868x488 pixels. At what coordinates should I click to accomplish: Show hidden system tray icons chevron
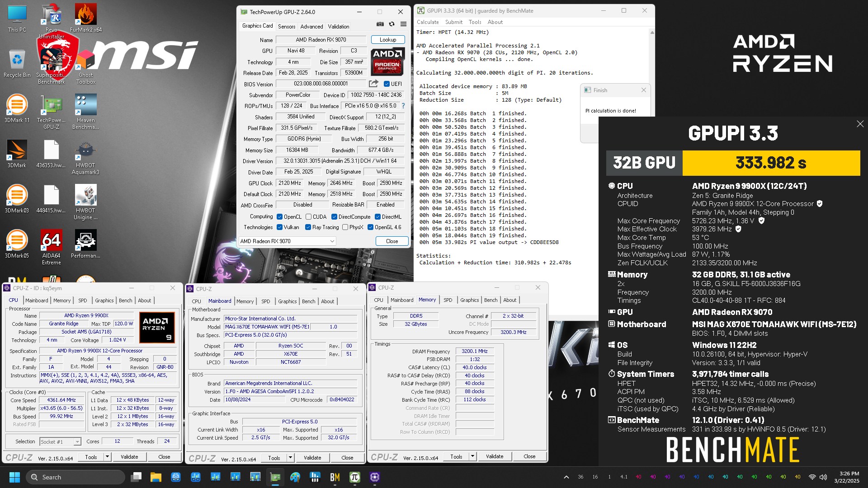pos(566,477)
